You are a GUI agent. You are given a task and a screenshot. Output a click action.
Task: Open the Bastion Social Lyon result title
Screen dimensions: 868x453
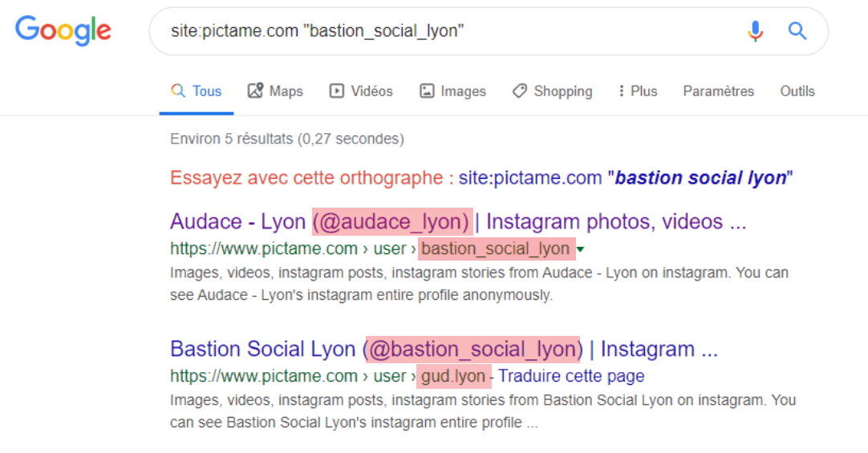pos(443,350)
